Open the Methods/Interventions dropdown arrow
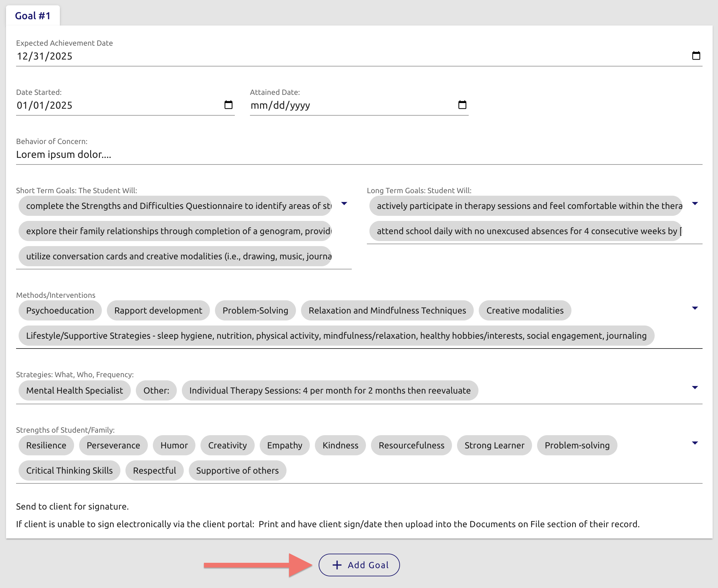718x588 pixels. (695, 308)
